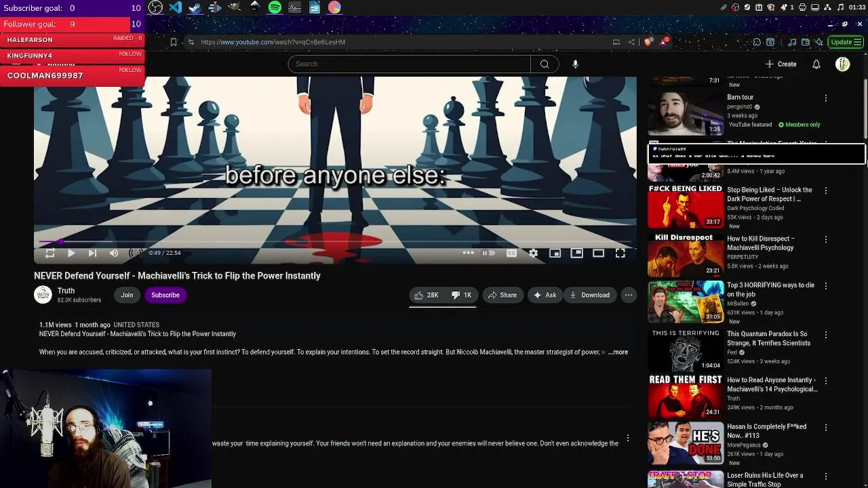Screen dimensions: 868x488
Task: Click the browser Update button
Action: (846, 42)
